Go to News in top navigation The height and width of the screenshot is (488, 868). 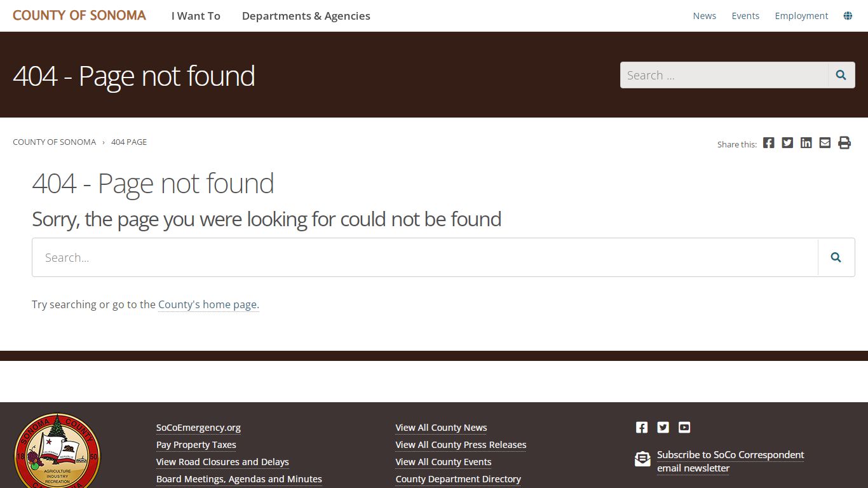coord(705,16)
